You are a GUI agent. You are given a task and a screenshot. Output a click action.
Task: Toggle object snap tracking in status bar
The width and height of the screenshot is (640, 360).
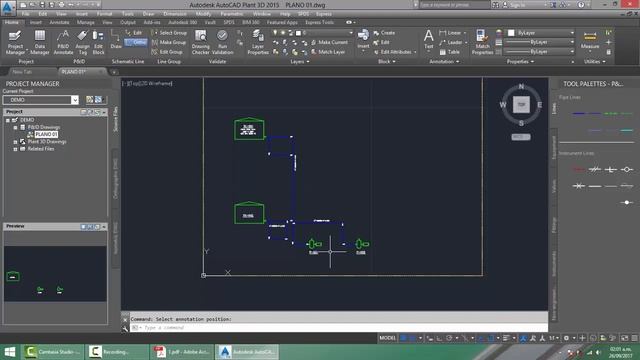(x=482, y=338)
